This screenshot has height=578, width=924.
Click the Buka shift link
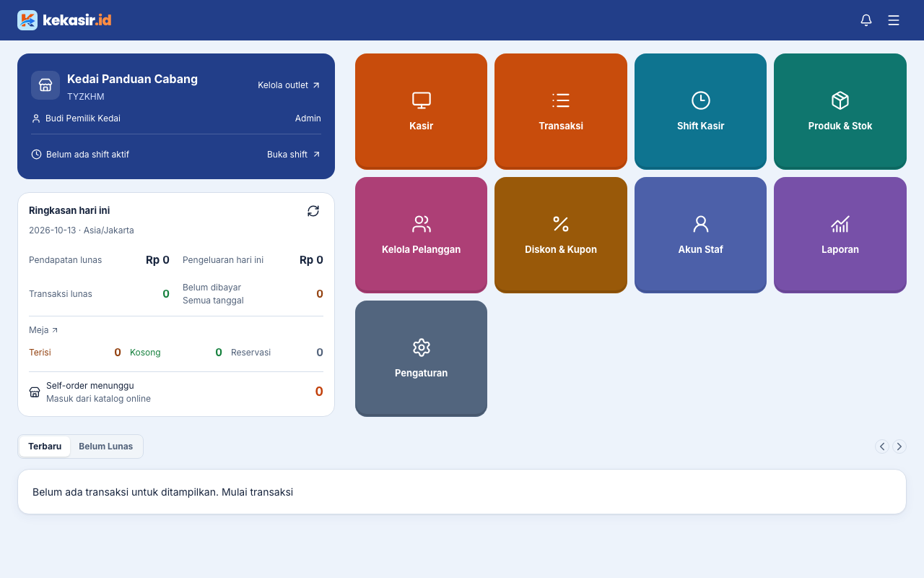(294, 155)
